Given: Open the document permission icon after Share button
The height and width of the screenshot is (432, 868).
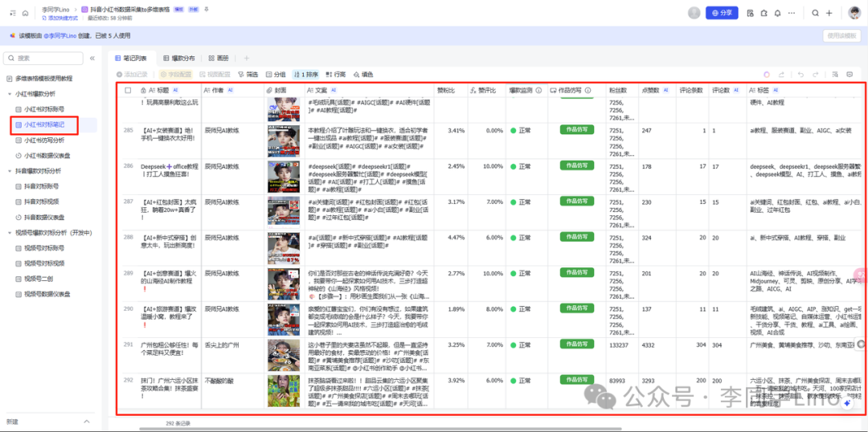Looking at the screenshot, I should pos(751,14).
